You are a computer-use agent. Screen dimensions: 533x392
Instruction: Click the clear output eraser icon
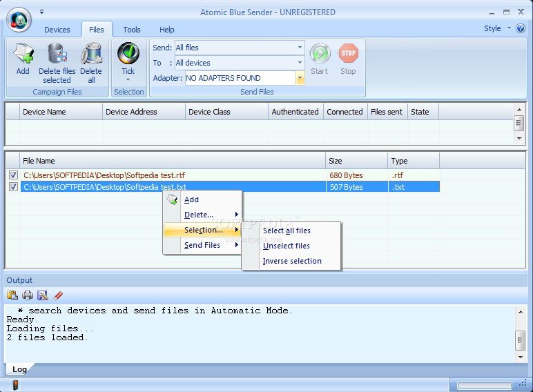58,295
